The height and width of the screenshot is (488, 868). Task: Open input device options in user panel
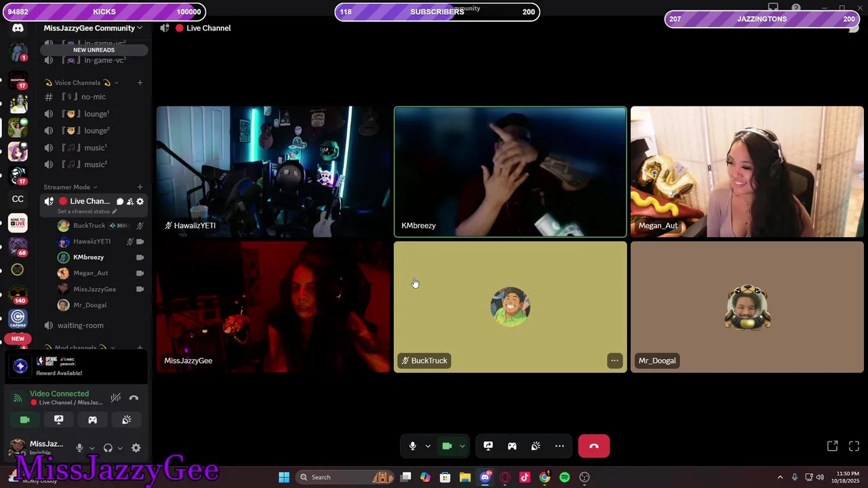(x=92, y=448)
